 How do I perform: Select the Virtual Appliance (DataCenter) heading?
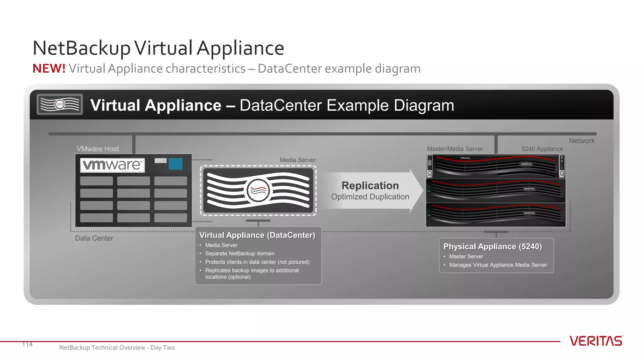tap(257, 235)
